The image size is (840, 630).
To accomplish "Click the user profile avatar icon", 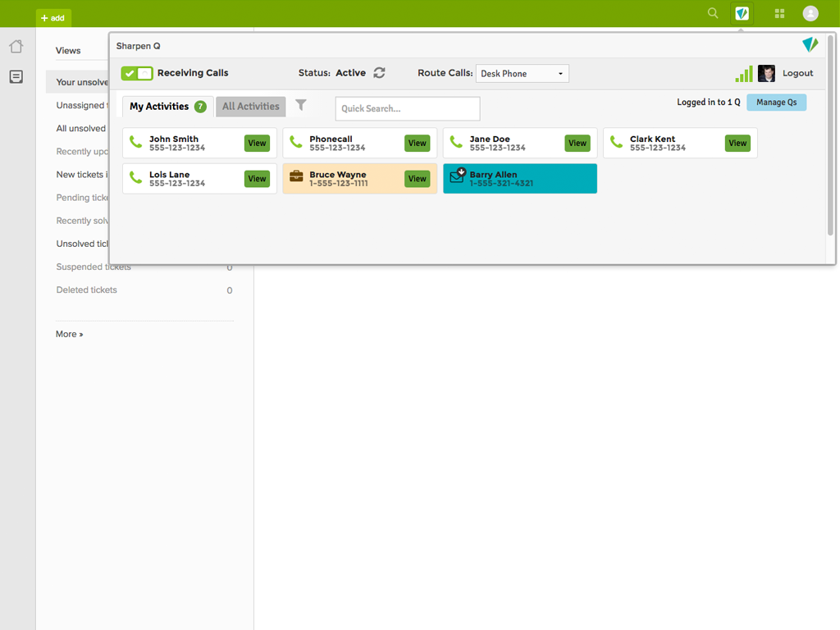I will click(810, 14).
